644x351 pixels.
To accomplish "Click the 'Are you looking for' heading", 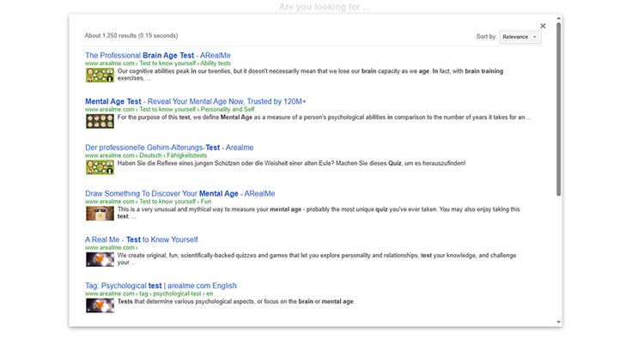I will tap(325, 7).
